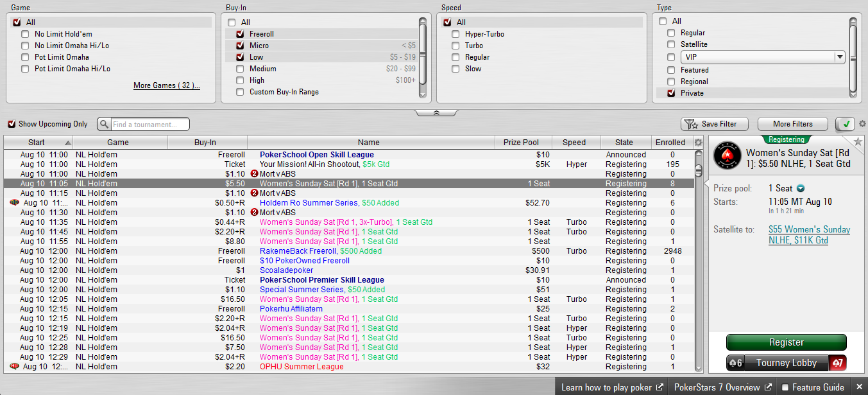The height and width of the screenshot is (395, 868).
Task: Uncheck the Freeroll buy-in filter
Action: pyautogui.click(x=240, y=34)
